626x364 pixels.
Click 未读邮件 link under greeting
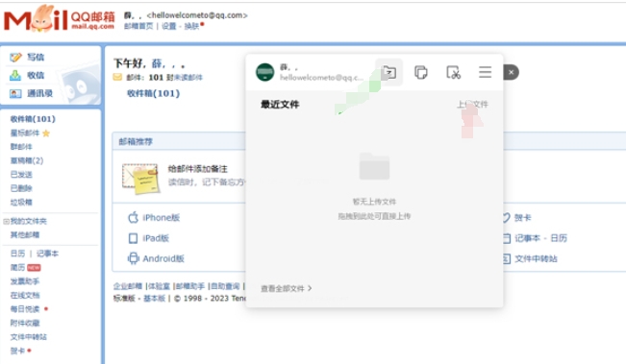click(x=188, y=78)
